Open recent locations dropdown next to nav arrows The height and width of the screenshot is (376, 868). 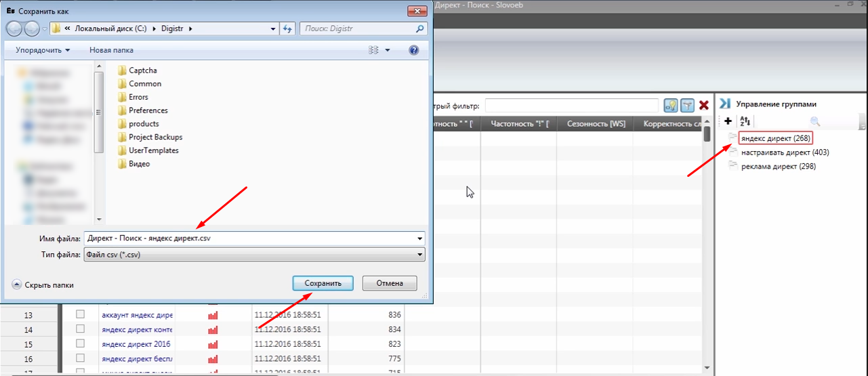pos(45,29)
